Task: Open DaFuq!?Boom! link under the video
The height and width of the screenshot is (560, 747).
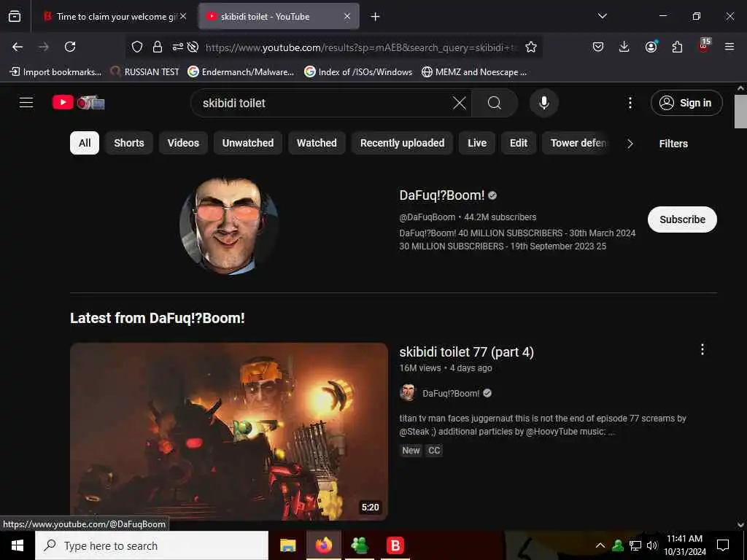Action: point(451,393)
